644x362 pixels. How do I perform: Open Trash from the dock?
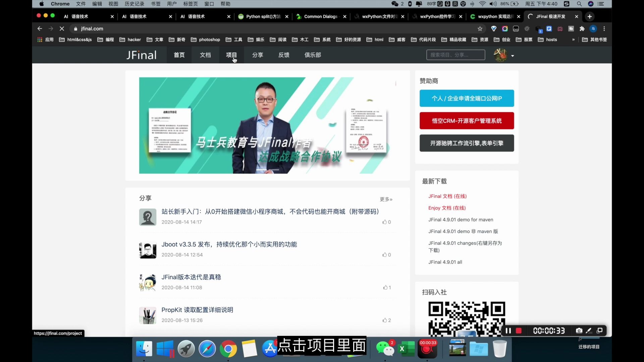point(500,349)
